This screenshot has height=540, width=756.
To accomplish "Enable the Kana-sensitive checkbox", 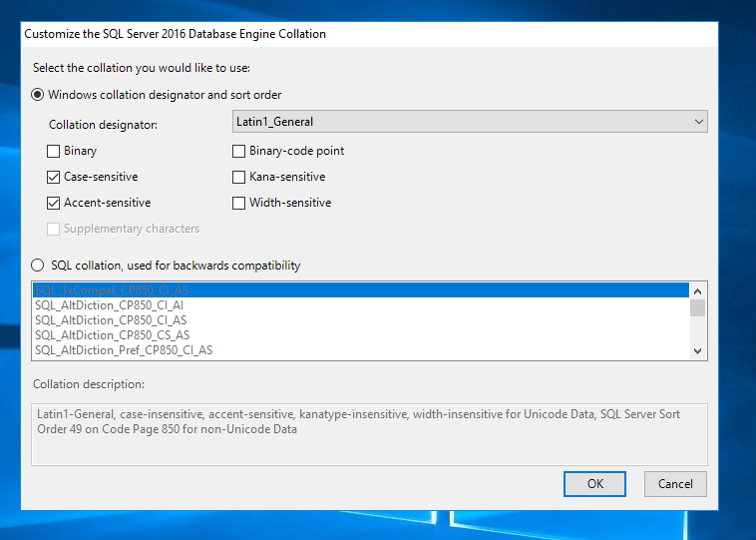I will click(x=238, y=177).
